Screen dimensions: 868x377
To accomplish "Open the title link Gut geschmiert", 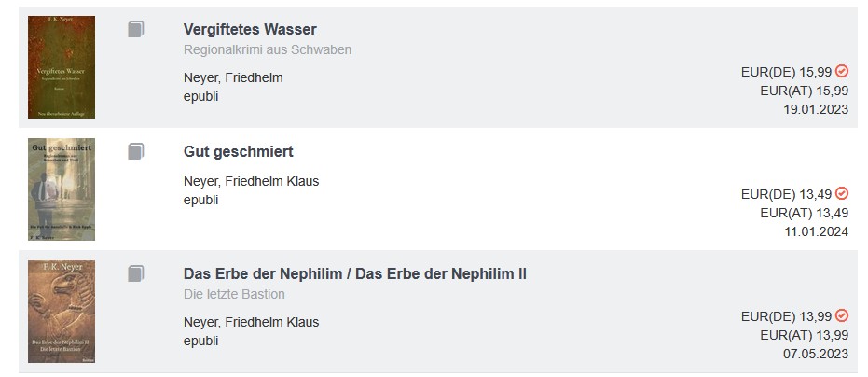I will coord(239,151).
